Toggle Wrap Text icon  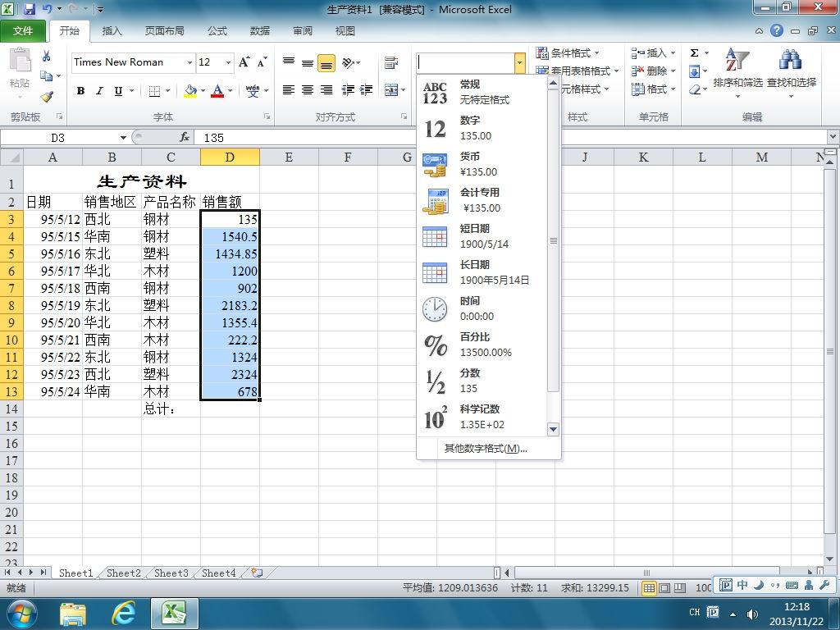(391, 62)
